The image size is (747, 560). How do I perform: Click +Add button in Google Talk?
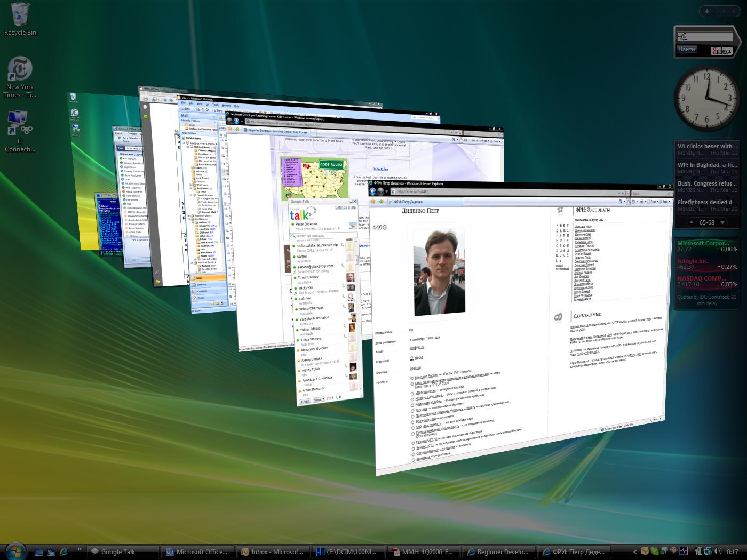305,401
